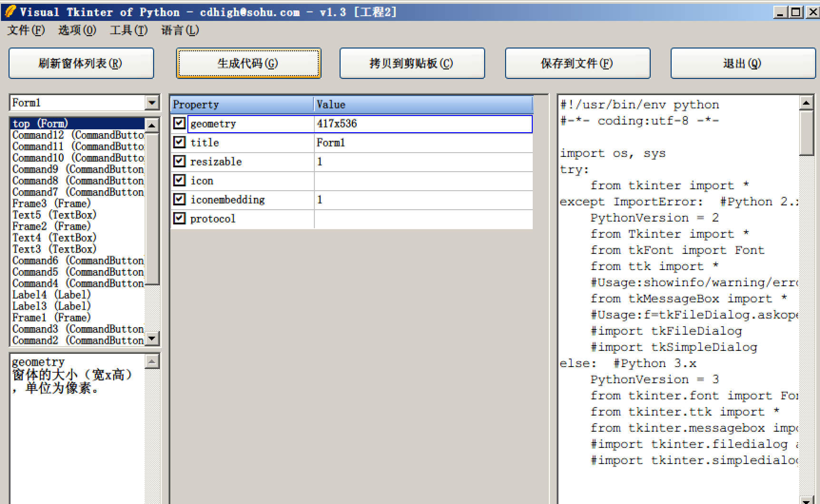Click the 拷贝到剪贴板(C) button
This screenshot has width=820, height=504.
[x=412, y=63]
